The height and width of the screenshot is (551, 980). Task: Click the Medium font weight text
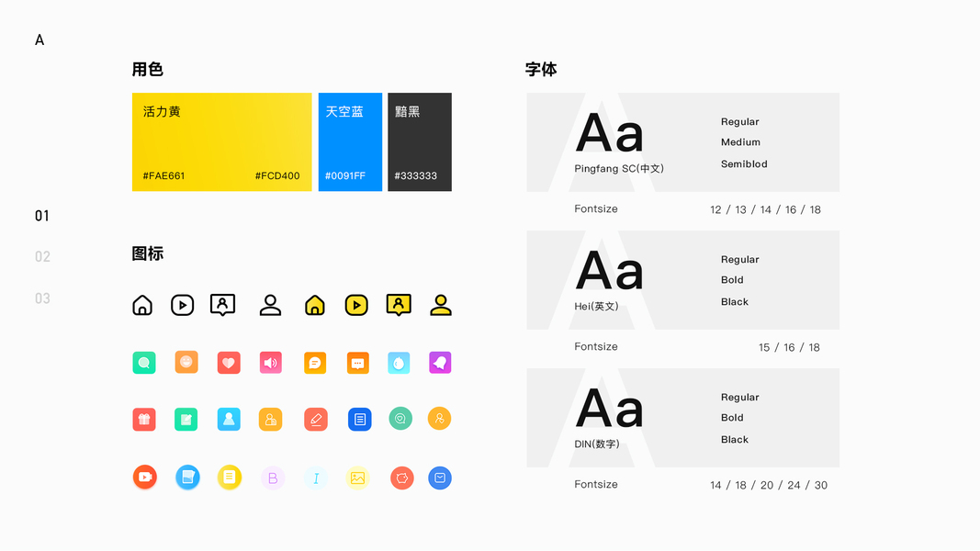pos(740,142)
